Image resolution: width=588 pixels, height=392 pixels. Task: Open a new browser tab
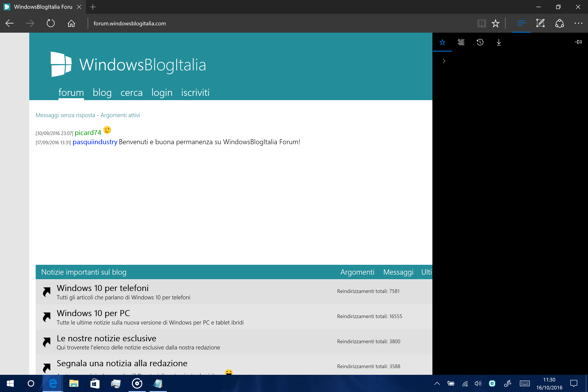(x=93, y=7)
